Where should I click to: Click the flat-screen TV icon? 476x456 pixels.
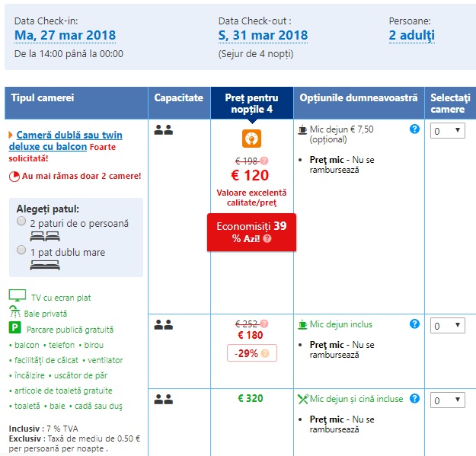[x=17, y=295]
